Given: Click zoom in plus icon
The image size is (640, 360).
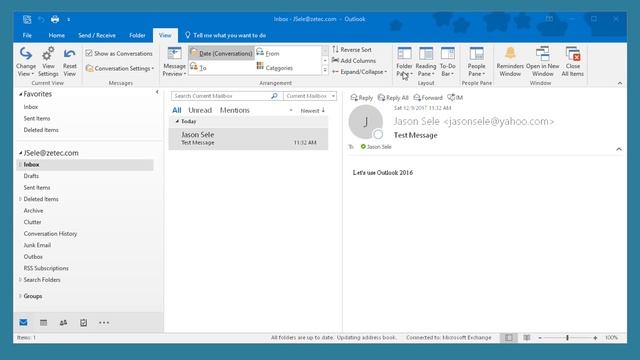Looking at the screenshot, I should (595, 338).
